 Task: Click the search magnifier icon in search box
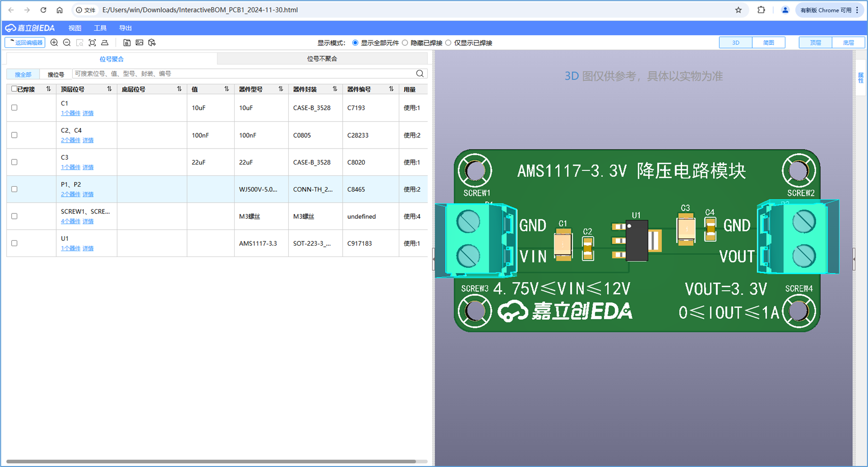point(420,74)
